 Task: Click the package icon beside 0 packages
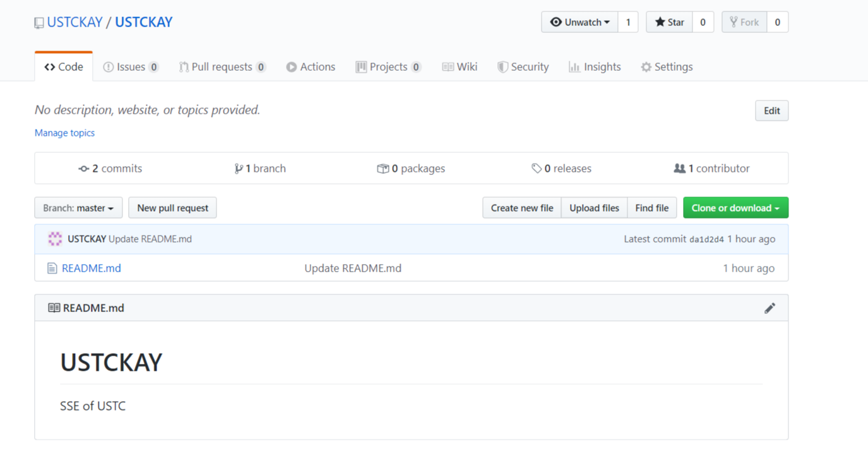click(x=383, y=169)
